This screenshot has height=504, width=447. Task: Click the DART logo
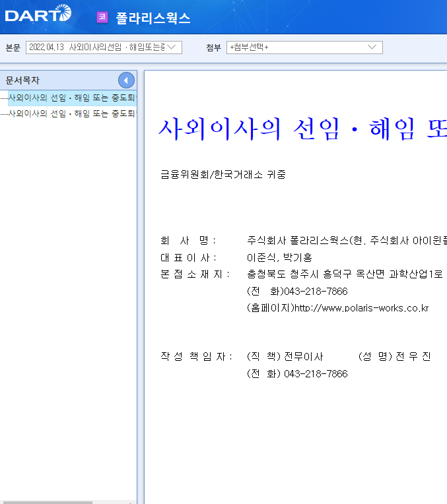pos(38,13)
